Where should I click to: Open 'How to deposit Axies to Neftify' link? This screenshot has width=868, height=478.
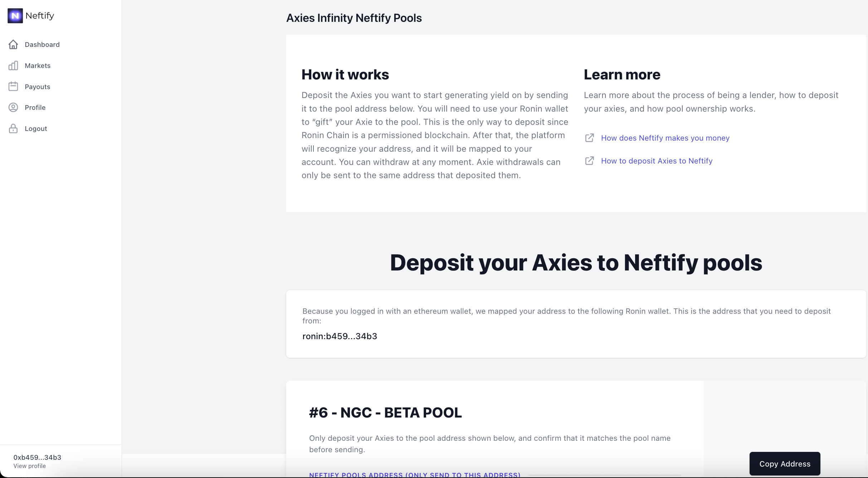tap(657, 161)
